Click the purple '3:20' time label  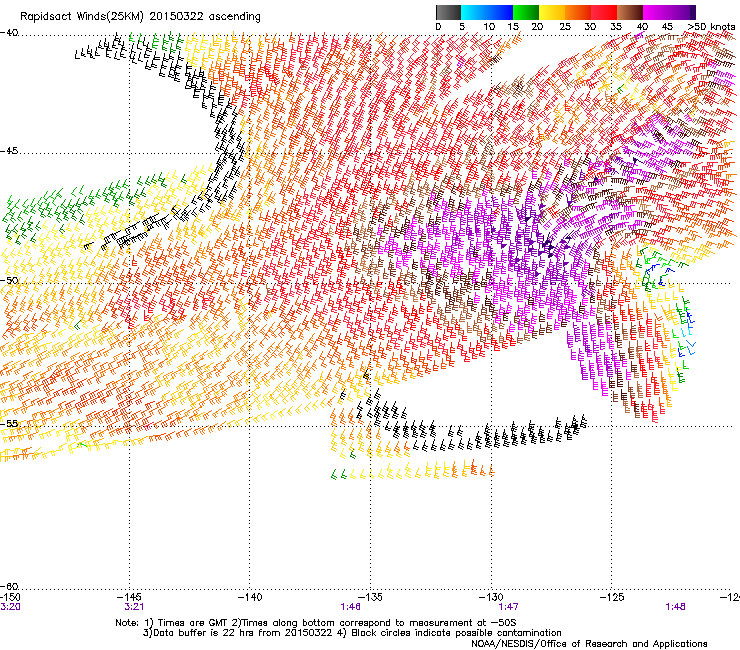point(10,607)
